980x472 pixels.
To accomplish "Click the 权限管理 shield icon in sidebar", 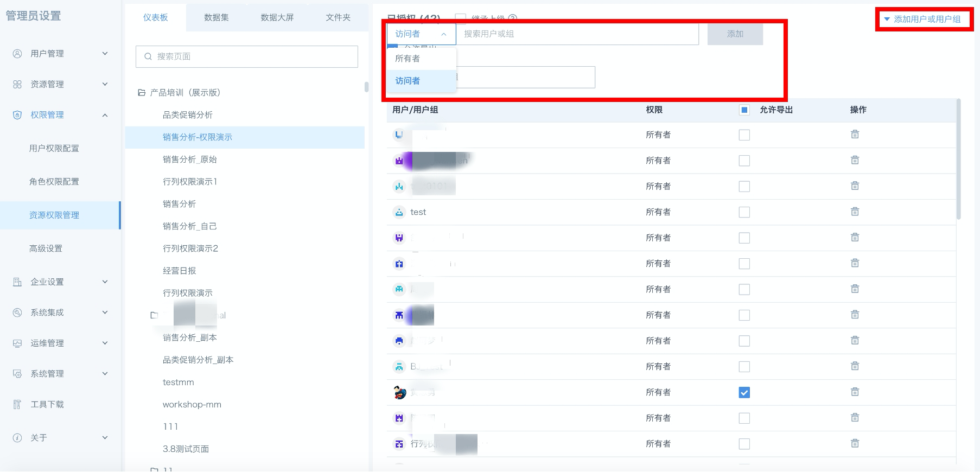I will (17, 115).
